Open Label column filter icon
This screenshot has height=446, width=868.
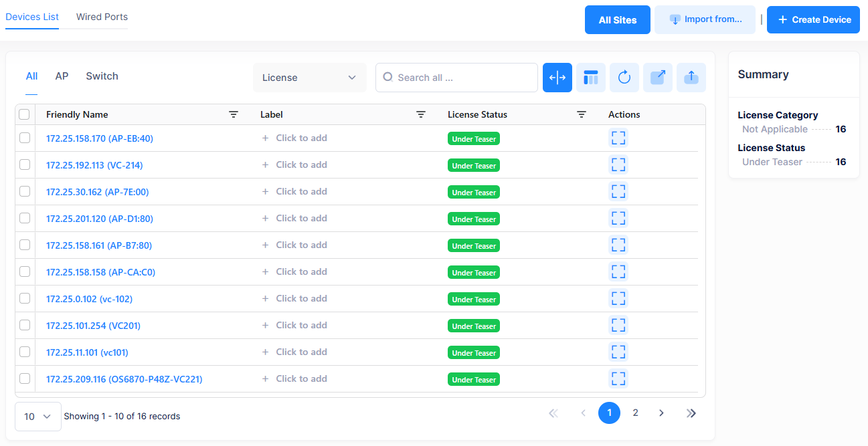pos(421,114)
